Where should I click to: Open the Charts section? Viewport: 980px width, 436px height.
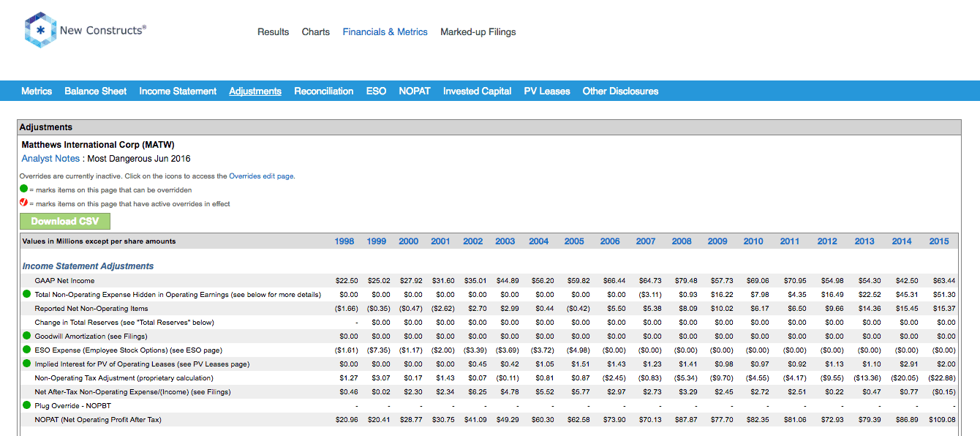click(316, 32)
